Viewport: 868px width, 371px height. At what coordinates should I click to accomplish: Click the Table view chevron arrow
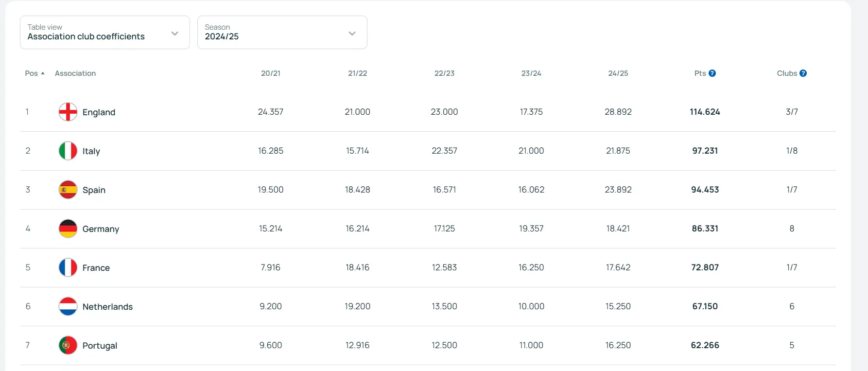coord(175,34)
